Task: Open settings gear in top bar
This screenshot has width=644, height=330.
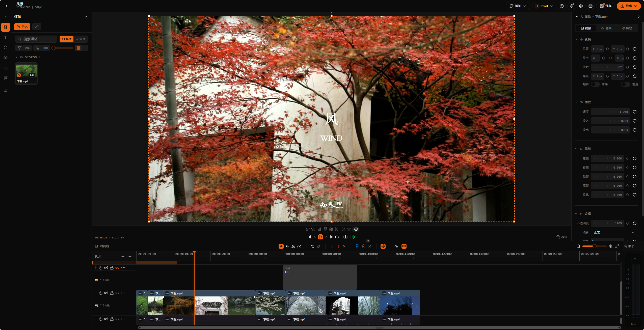Action: tap(581, 6)
